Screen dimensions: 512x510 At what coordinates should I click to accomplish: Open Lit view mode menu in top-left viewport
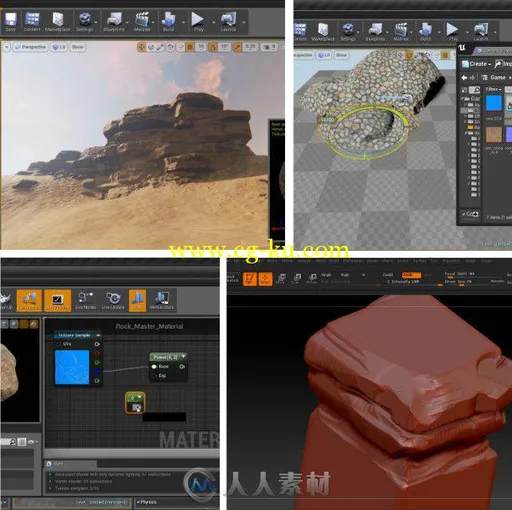[x=59, y=47]
